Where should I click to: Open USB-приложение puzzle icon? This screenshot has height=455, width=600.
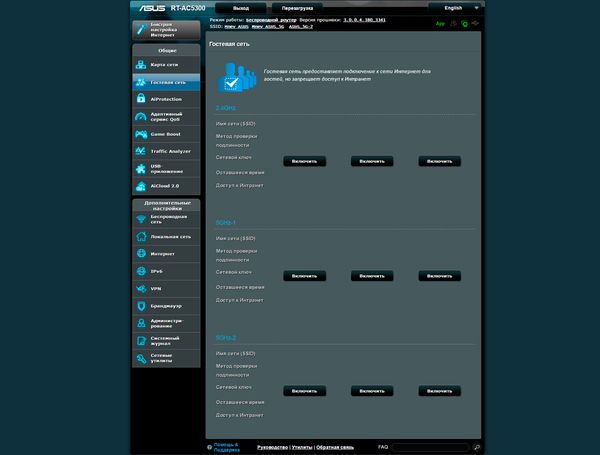(x=141, y=169)
